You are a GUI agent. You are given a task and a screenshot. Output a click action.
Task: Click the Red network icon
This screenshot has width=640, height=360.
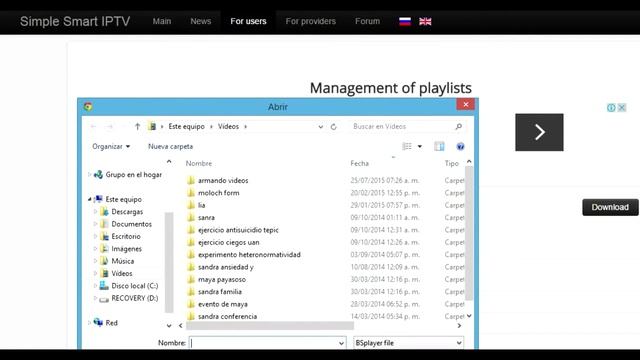tap(98, 322)
